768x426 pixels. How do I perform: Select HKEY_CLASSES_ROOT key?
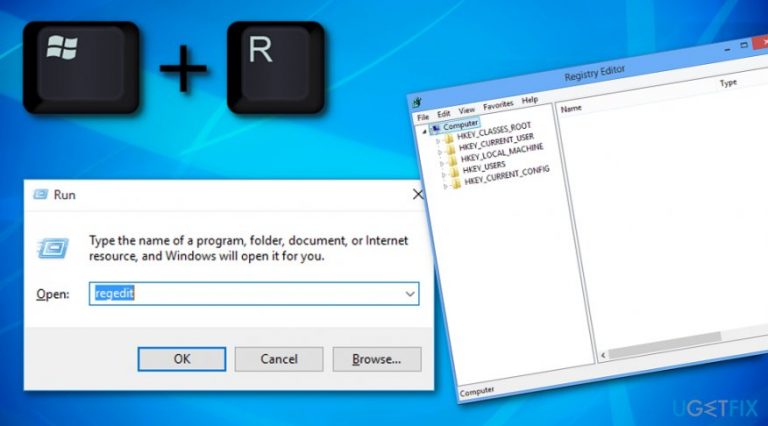point(494,131)
